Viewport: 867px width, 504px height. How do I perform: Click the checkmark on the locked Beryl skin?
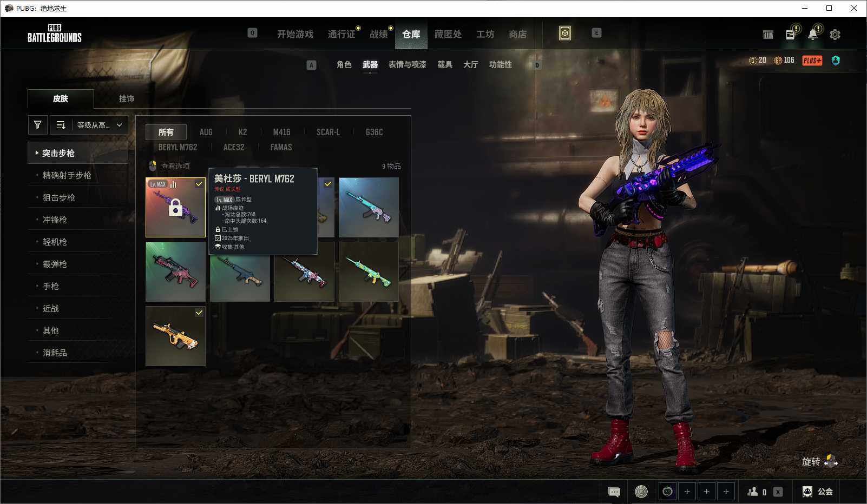199,184
